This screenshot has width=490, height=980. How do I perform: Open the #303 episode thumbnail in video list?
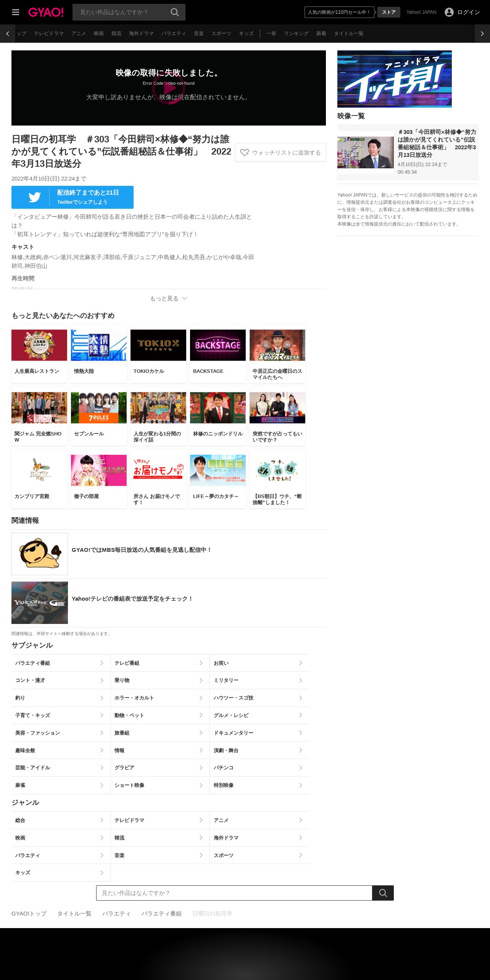click(x=366, y=153)
